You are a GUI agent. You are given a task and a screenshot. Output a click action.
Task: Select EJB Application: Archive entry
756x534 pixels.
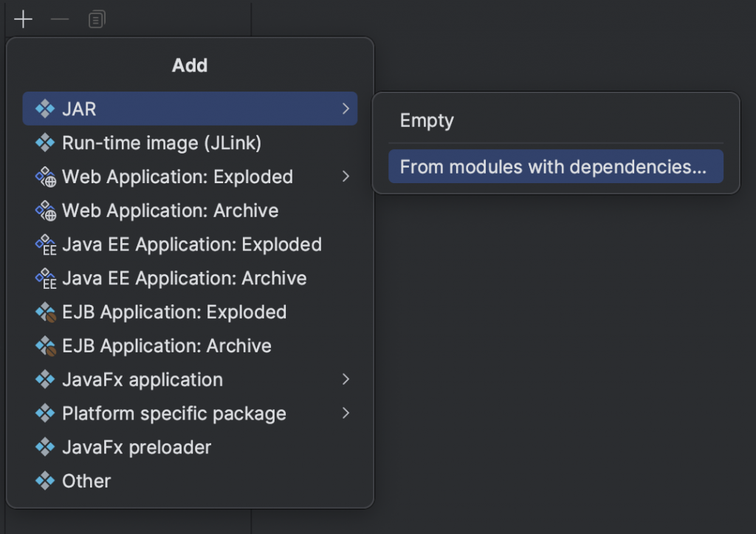166,346
